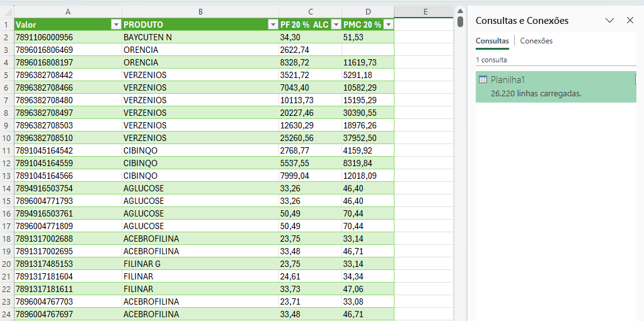The height and width of the screenshot is (321, 644).
Task: Click the 26.220 linhas carregadas status text
Action: click(536, 93)
